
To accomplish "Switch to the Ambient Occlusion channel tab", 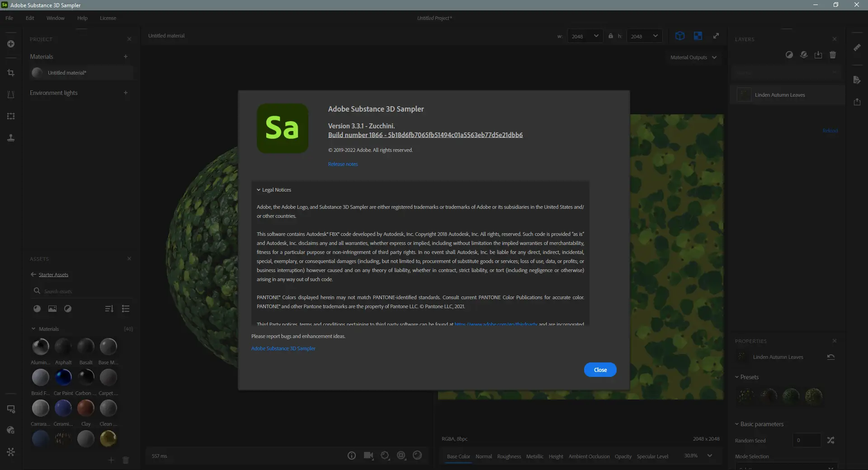I will coord(589,456).
